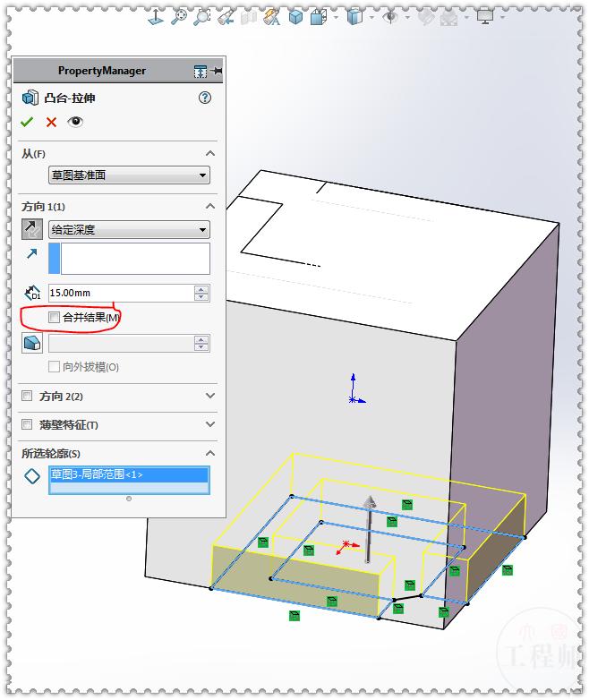Cancel extrude with red X
The image size is (589, 700).
pos(51,122)
